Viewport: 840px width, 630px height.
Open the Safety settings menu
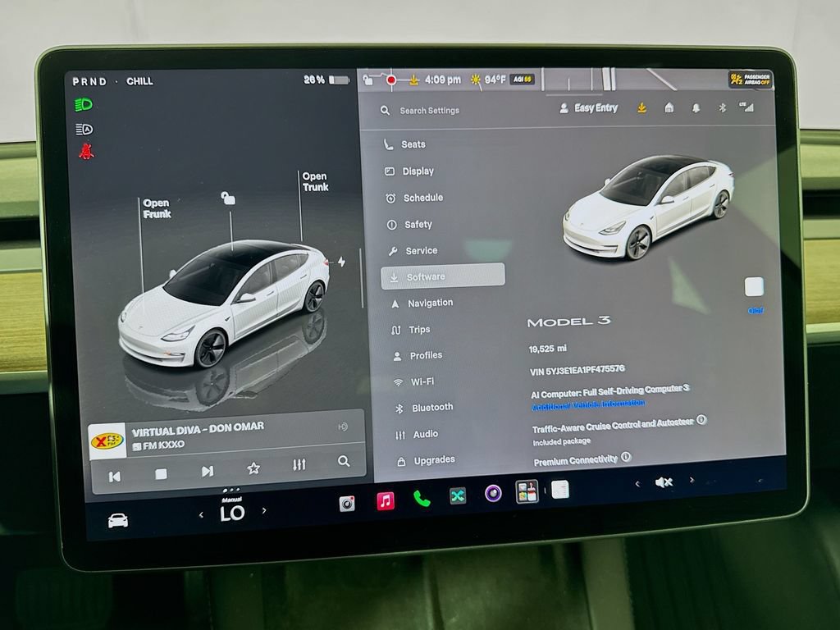coord(410,225)
